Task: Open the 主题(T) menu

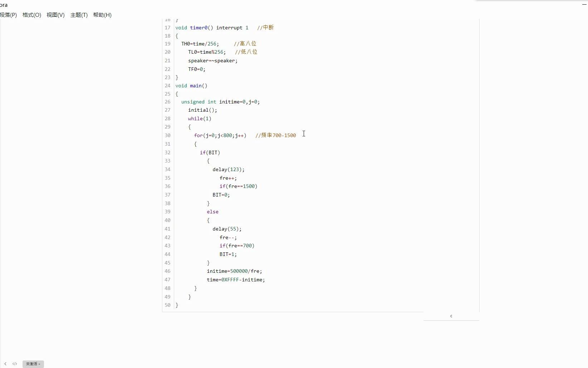Action: coord(79,15)
